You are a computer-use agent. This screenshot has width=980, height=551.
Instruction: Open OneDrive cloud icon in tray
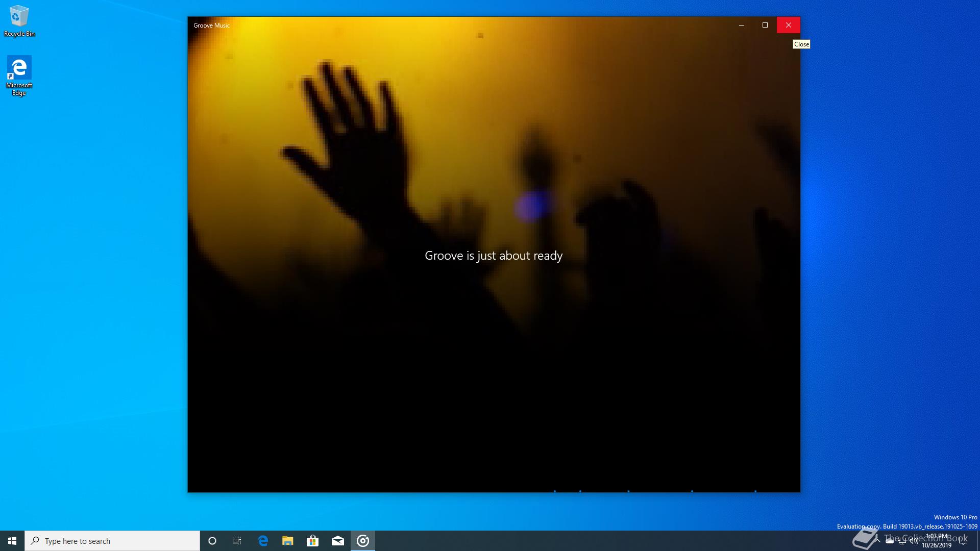[x=890, y=541]
